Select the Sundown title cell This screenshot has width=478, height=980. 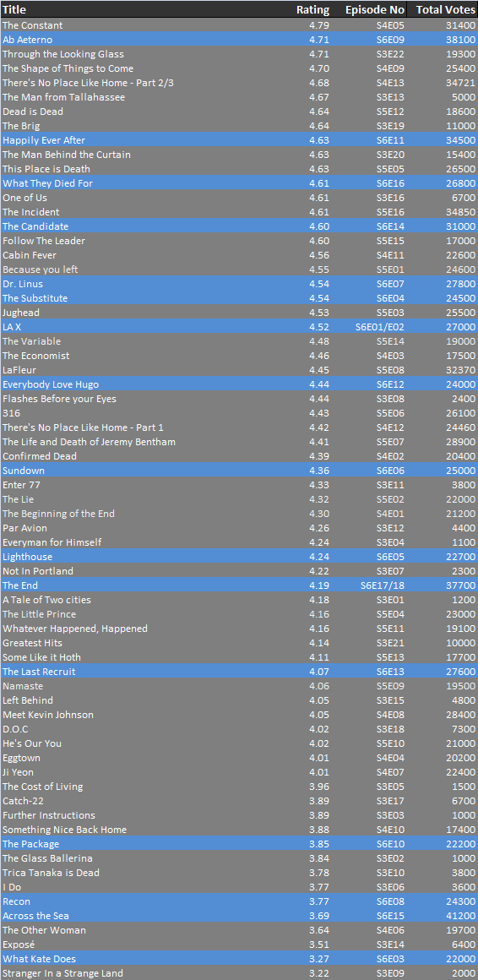pos(24,471)
